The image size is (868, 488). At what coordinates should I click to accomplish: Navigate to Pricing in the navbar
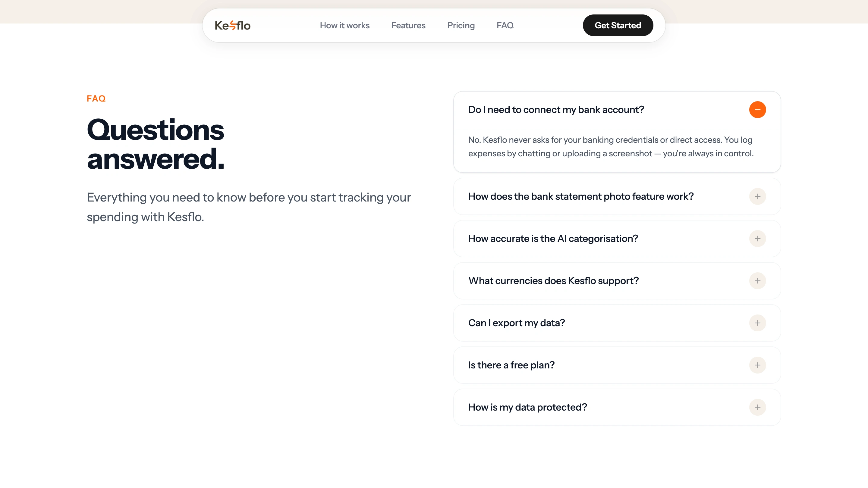pyautogui.click(x=461, y=25)
